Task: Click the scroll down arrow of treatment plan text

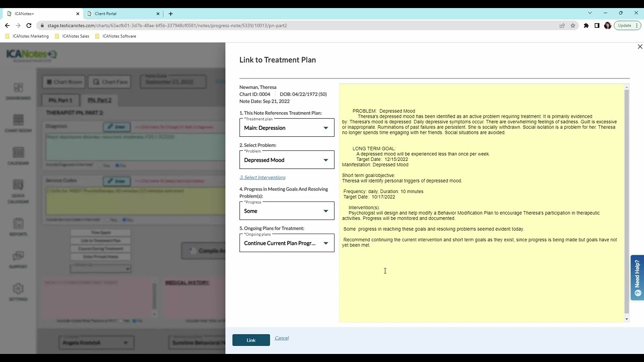Action: pos(626,319)
